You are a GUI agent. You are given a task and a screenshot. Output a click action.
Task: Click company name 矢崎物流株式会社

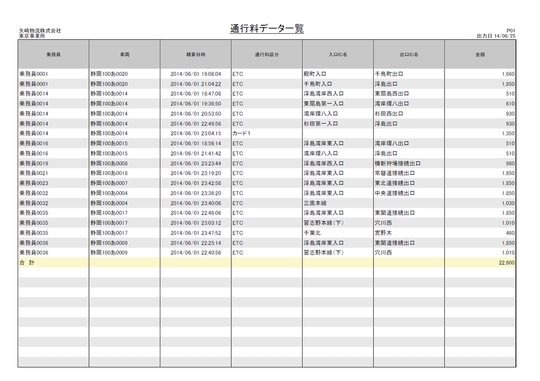point(40,31)
